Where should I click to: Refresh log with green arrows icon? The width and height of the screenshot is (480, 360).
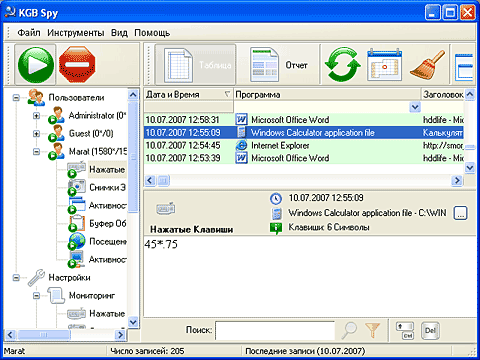click(x=343, y=65)
